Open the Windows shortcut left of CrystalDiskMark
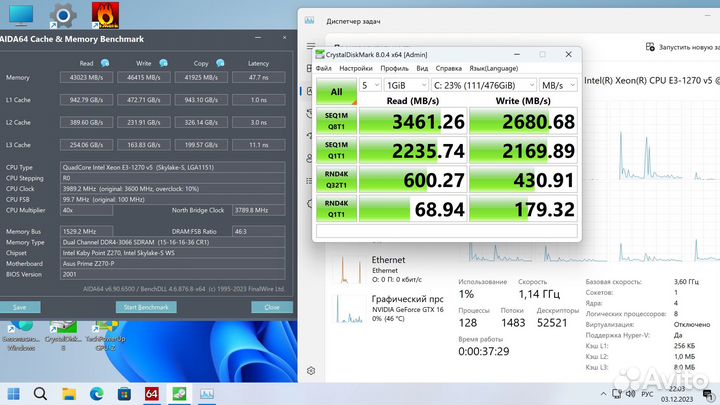Image resolution: width=720 pixels, height=405 pixels. (21, 336)
